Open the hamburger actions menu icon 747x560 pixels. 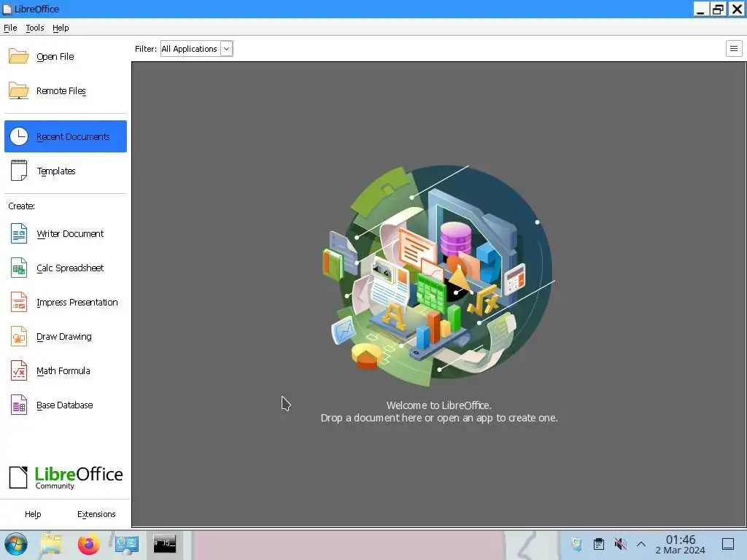tap(734, 49)
